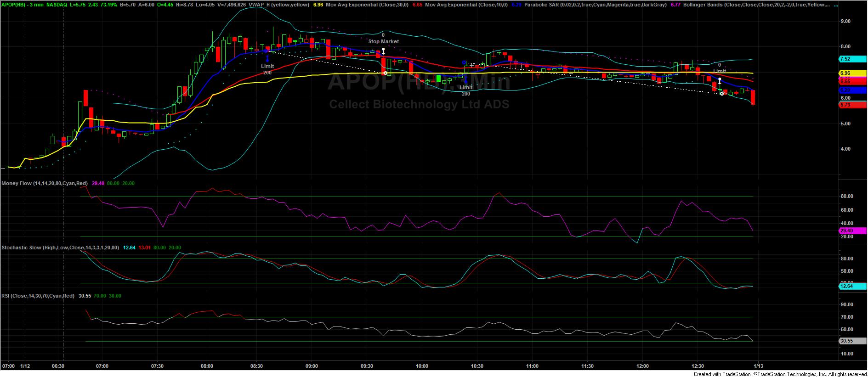Viewport: 868px width, 377px height.
Task: Click the 12:00 time axis label
Action: (x=642, y=366)
